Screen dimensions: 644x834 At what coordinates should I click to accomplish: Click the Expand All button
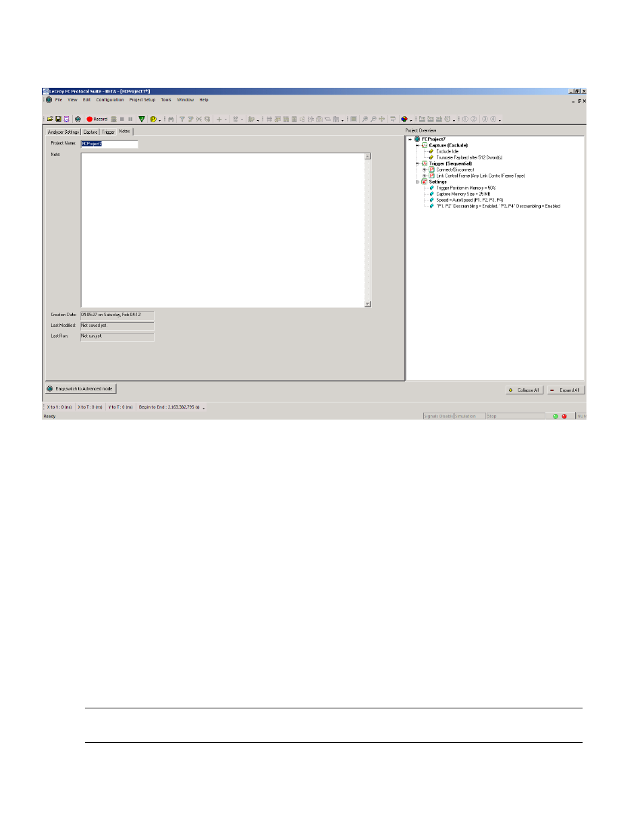click(566, 390)
